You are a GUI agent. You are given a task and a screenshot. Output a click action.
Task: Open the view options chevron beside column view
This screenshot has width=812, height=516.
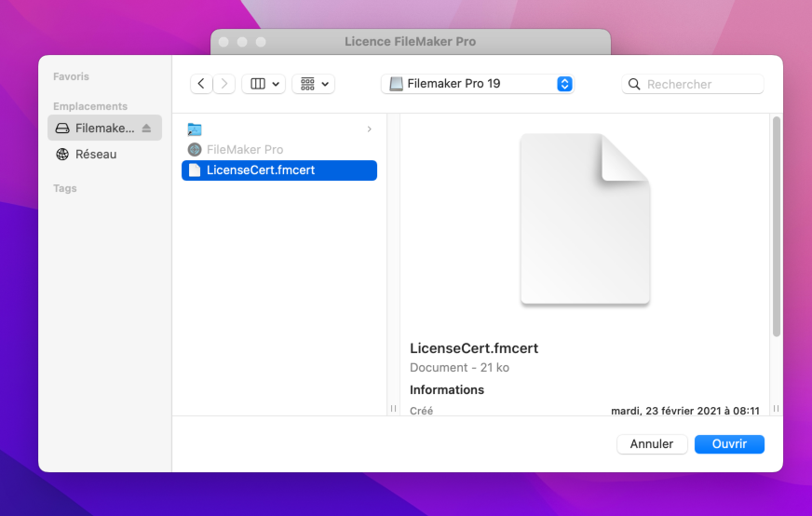[276, 84]
